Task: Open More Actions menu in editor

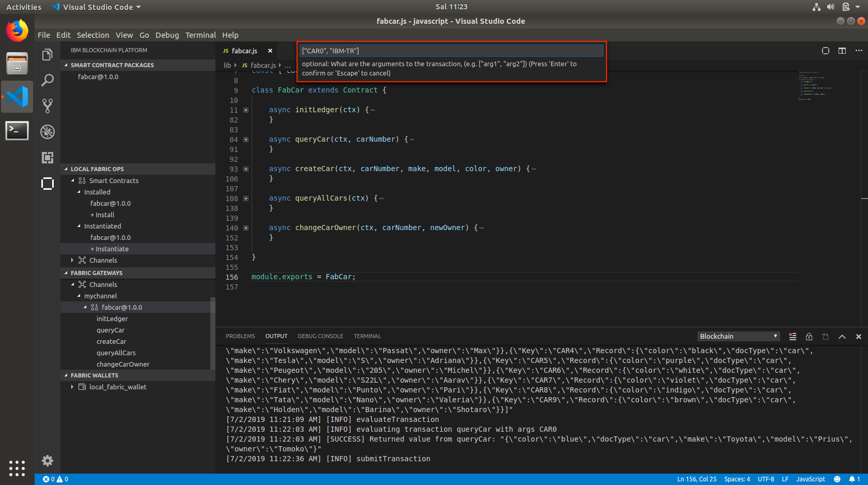Action: pos(859,51)
